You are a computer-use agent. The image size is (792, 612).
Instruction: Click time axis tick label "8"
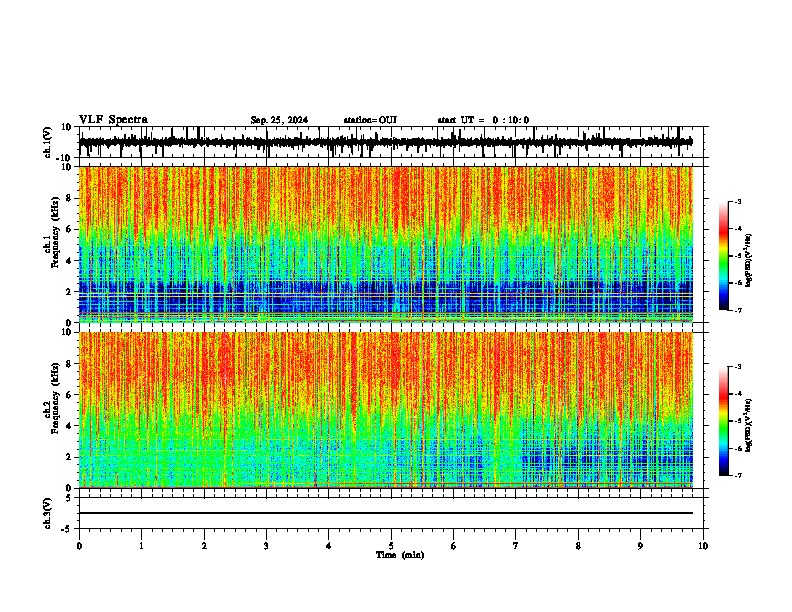[x=578, y=546]
